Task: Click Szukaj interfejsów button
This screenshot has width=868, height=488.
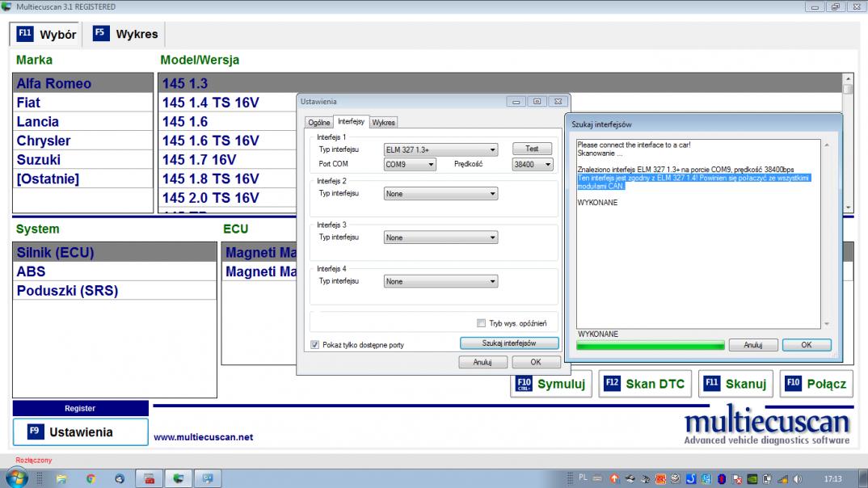Action: click(x=509, y=343)
